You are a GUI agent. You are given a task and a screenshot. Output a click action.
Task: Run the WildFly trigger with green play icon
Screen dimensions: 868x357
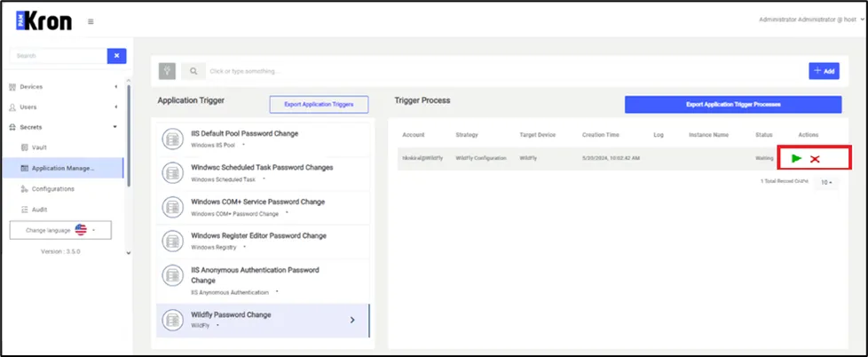pyautogui.click(x=797, y=158)
